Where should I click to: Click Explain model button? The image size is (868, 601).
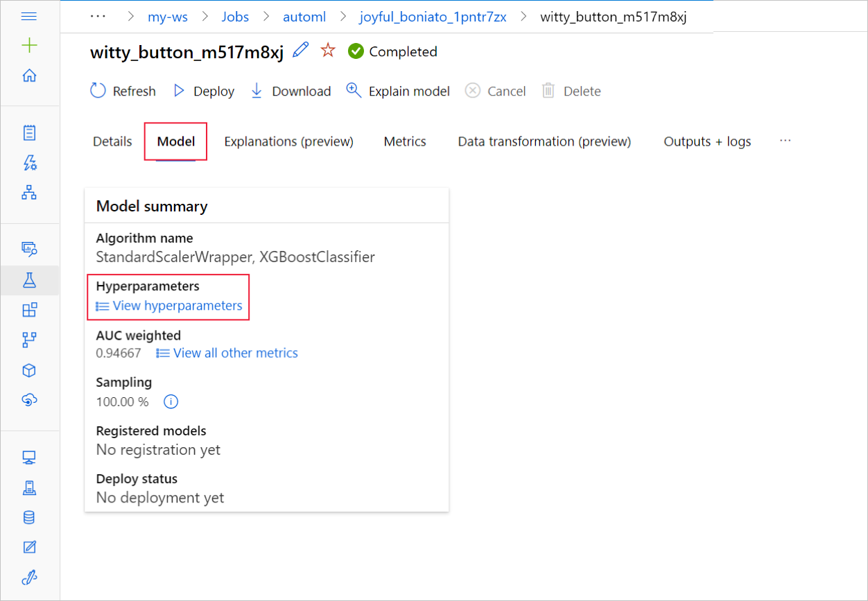click(398, 91)
